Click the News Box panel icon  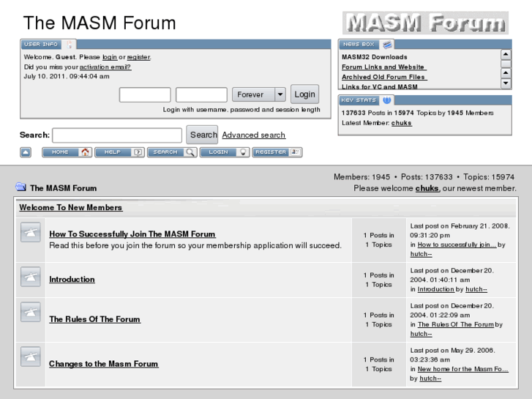pos(387,45)
